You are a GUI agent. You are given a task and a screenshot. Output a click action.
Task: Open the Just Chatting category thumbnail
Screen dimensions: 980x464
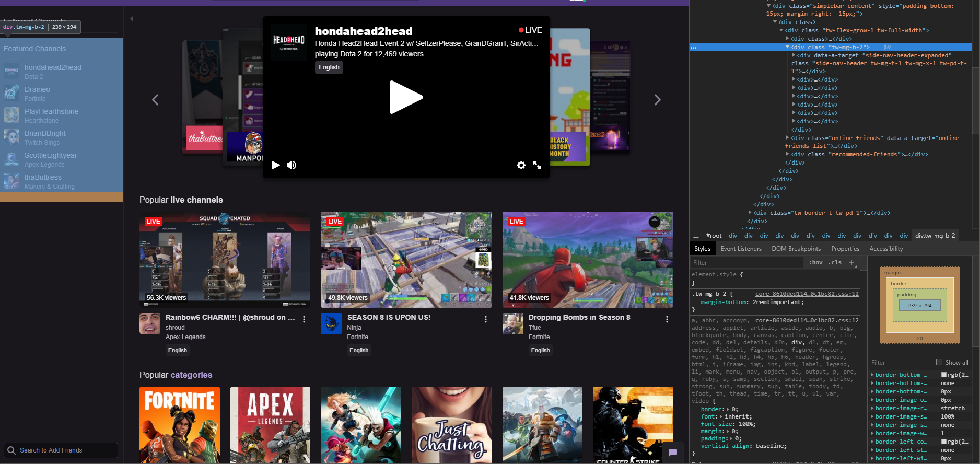pyautogui.click(x=452, y=425)
